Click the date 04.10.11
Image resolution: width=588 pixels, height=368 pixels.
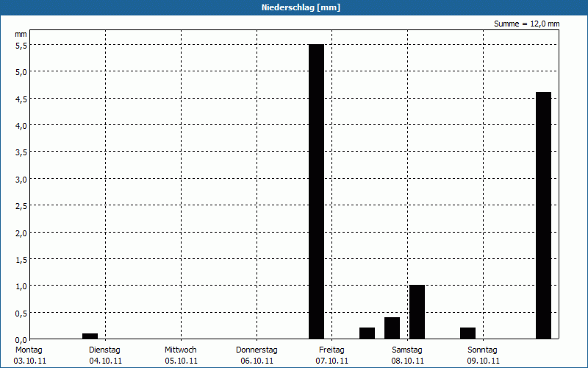[x=105, y=361]
